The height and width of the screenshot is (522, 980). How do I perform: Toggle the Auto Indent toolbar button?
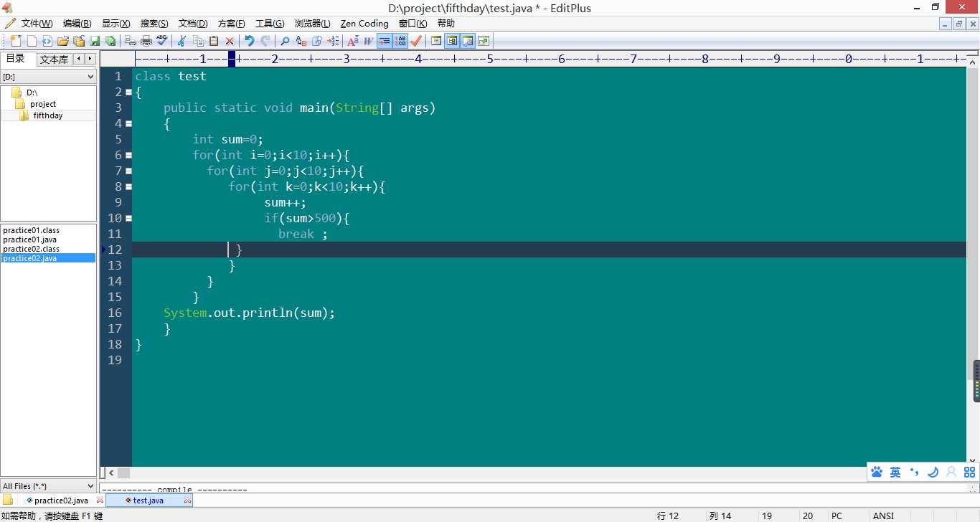click(x=384, y=41)
